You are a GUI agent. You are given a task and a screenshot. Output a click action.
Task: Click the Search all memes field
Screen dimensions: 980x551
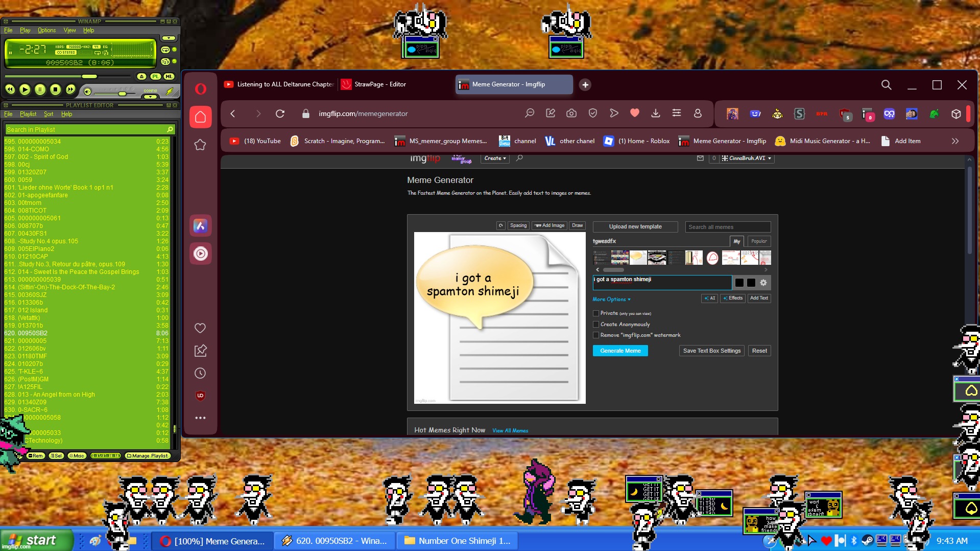(x=728, y=227)
